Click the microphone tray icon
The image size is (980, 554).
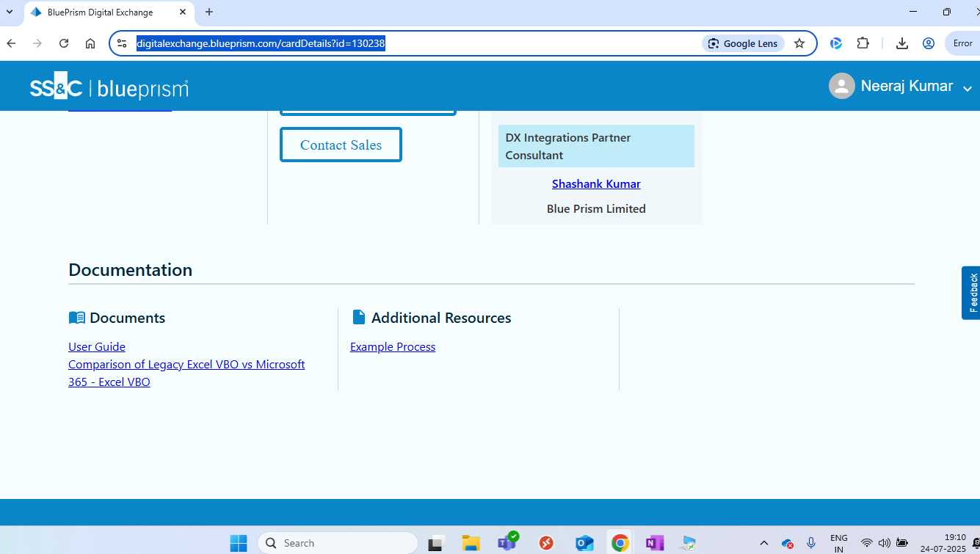(x=811, y=543)
